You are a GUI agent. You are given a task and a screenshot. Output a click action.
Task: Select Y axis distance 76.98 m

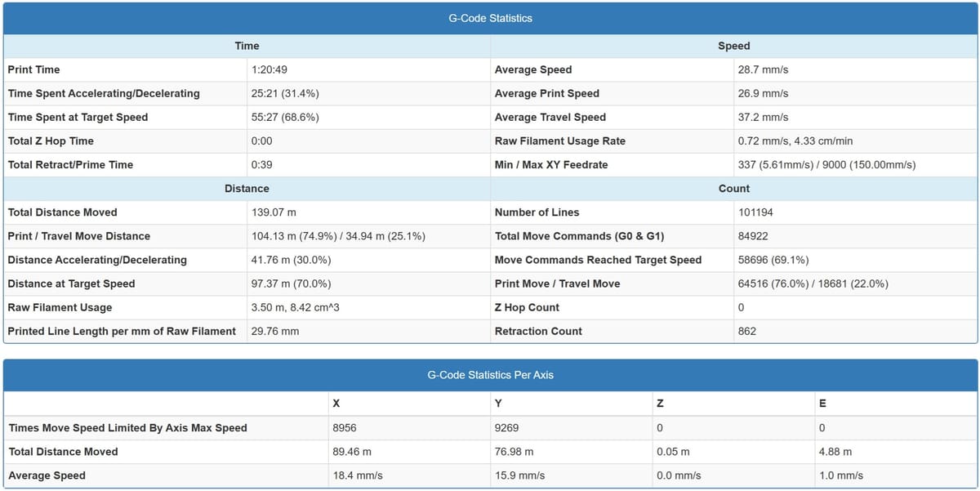[x=514, y=451]
